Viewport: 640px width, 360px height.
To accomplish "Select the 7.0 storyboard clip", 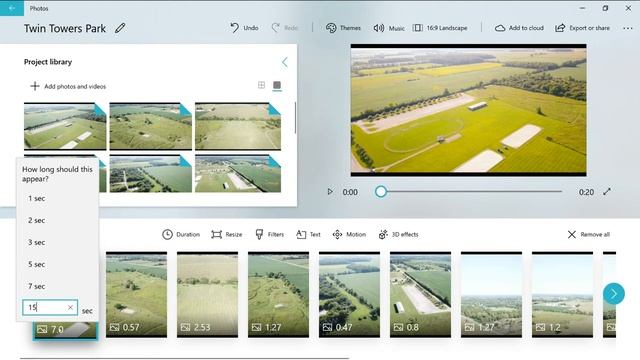I will (x=65, y=330).
